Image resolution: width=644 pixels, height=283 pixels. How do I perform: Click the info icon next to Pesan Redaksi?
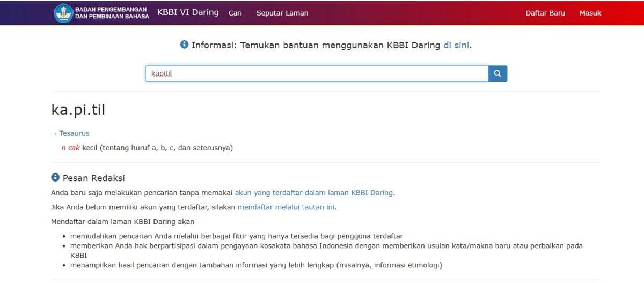[55, 177]
